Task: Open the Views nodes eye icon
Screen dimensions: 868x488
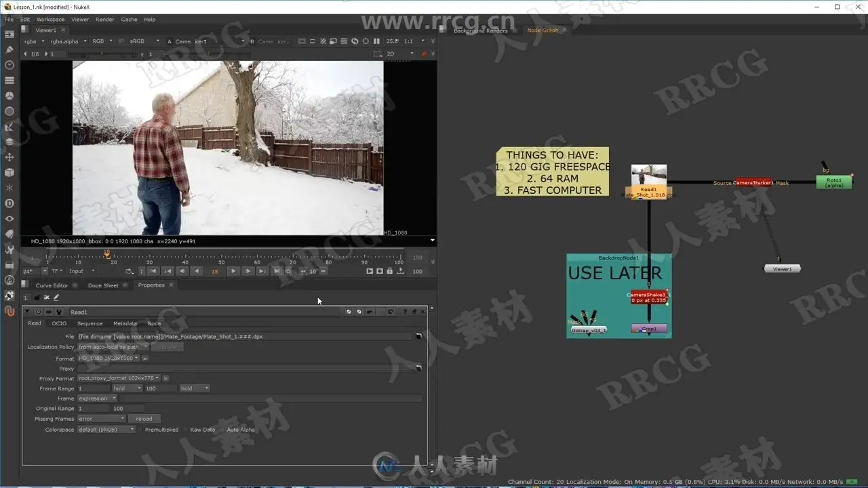Action: pyautogui.click(x=9, y=219)
